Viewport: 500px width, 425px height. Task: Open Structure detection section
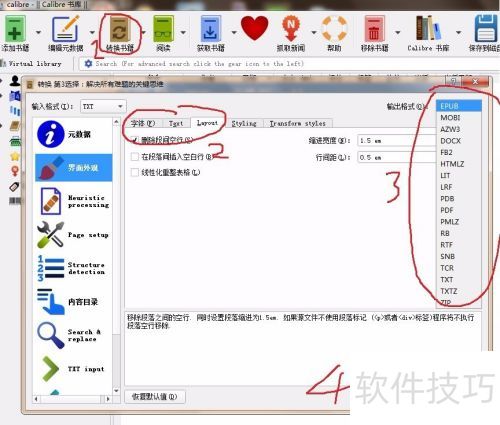[73, 268]
